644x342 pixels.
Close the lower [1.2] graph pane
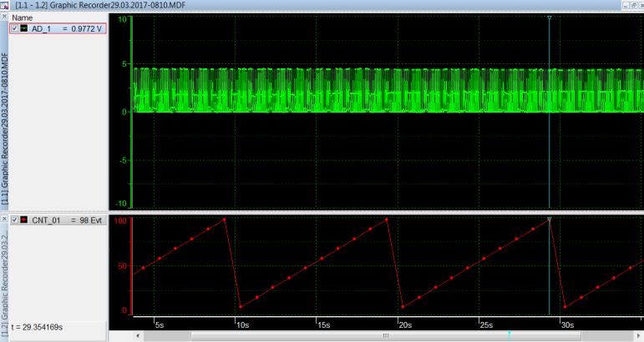click(x=4, y=219)
